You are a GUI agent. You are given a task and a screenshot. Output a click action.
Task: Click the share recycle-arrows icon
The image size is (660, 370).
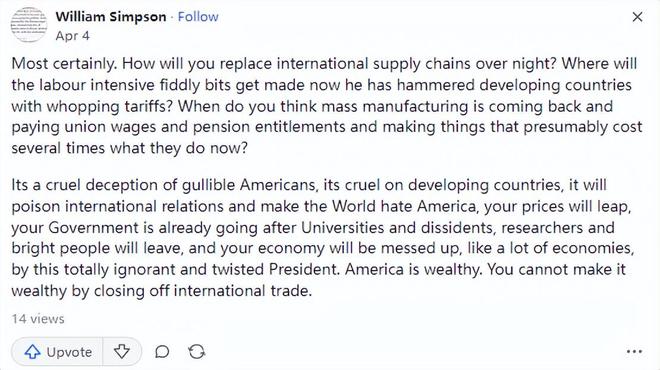coord(197,351)
